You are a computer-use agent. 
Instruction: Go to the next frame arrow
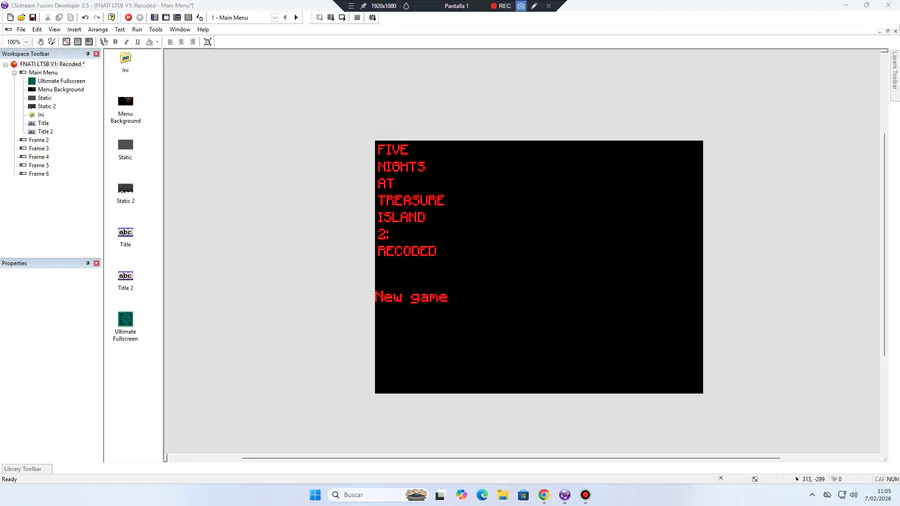click(x=296, y=18)
